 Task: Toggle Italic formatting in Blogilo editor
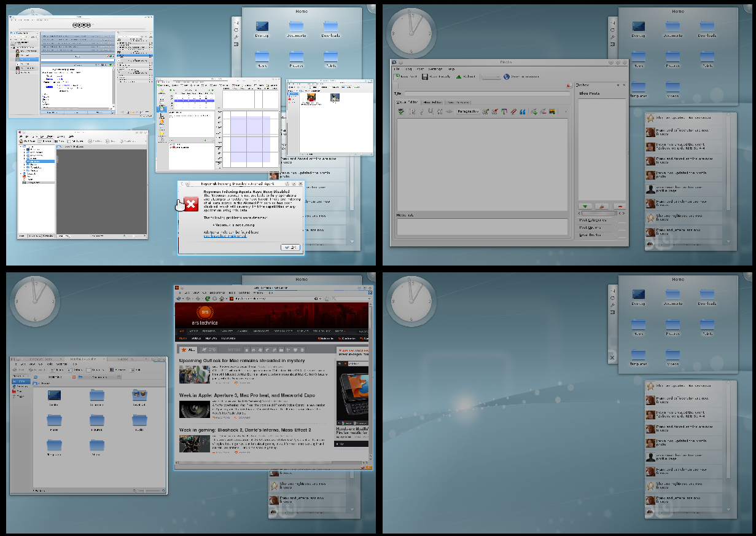pyautogui.click(x=422, y=111)
